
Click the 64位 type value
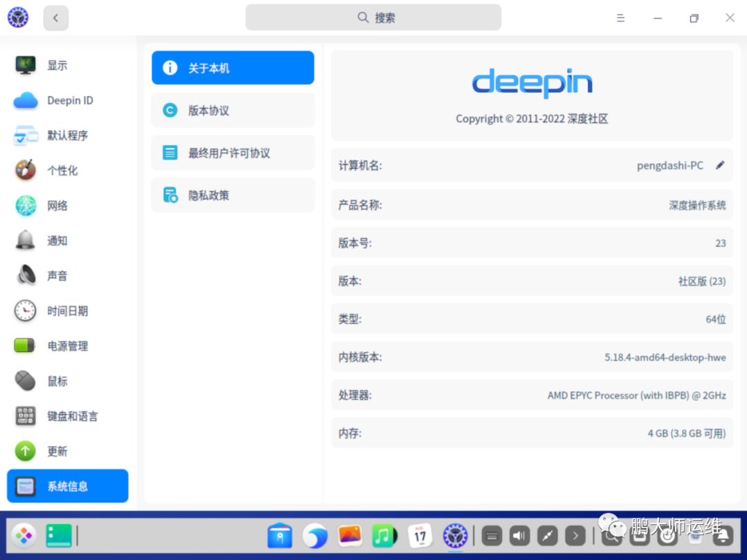[x=716, y=319]
